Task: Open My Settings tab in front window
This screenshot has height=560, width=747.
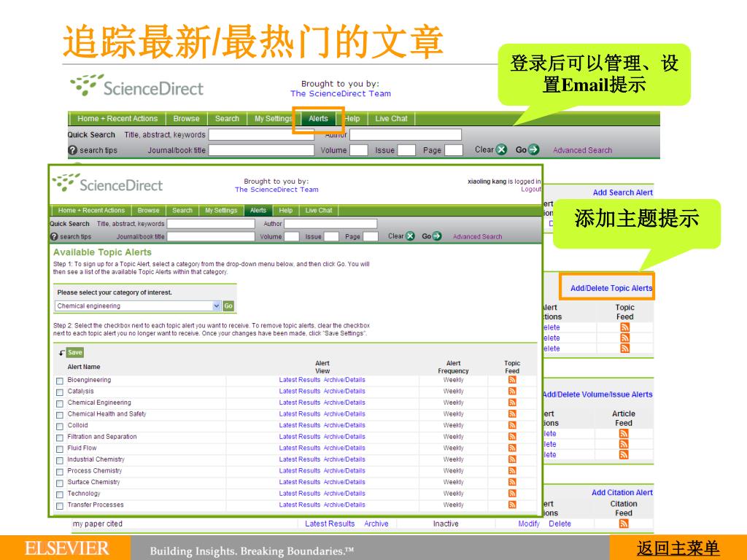Action: 221,211
